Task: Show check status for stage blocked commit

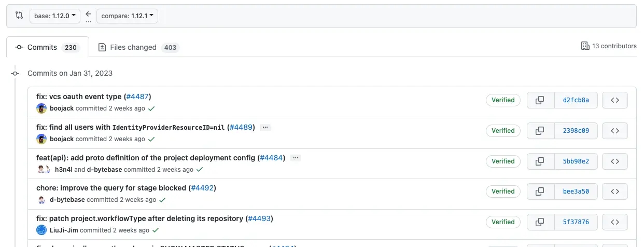Action: click(162, 200)
